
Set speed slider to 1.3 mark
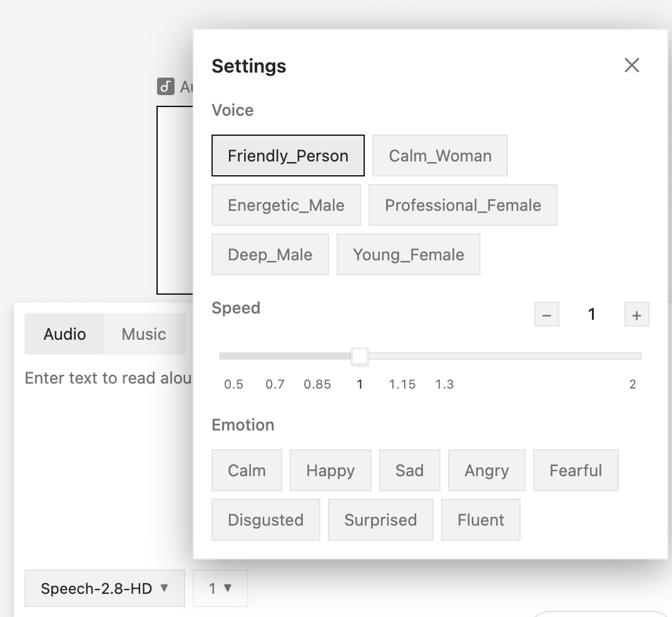[x=444, y=384]
